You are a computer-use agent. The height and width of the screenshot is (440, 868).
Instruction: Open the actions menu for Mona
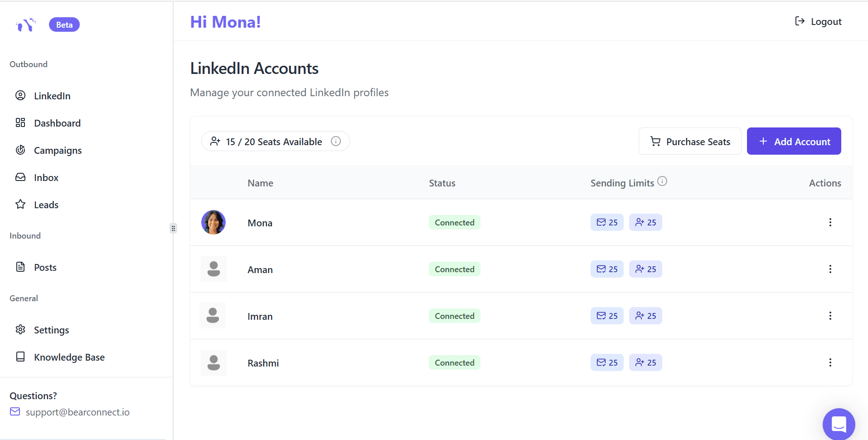click(x=831, y=222)
